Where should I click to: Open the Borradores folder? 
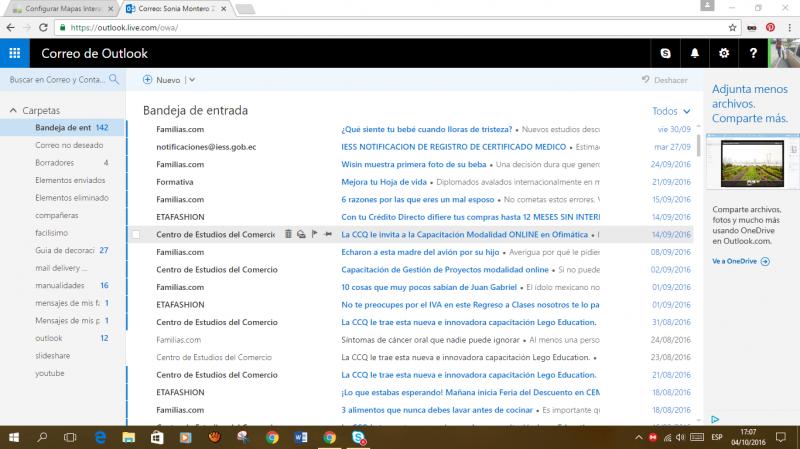pos(55,162)
